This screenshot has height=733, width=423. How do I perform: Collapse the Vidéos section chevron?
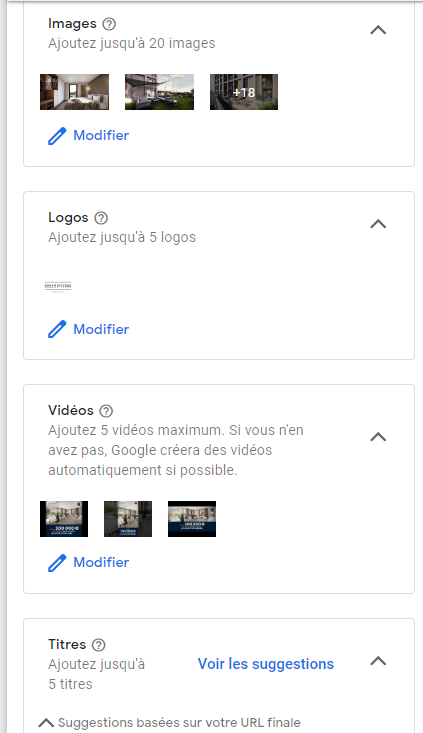click(x=378, y=437)
